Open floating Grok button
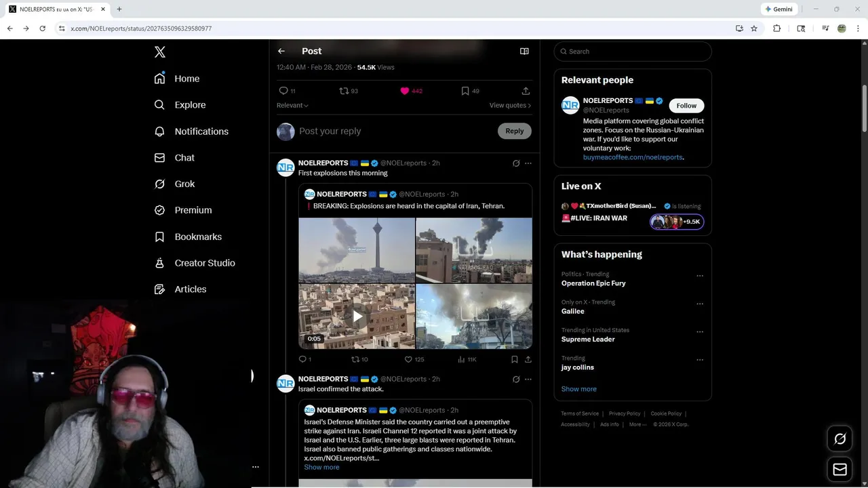868x488 pixels. (x=840, y=439)
